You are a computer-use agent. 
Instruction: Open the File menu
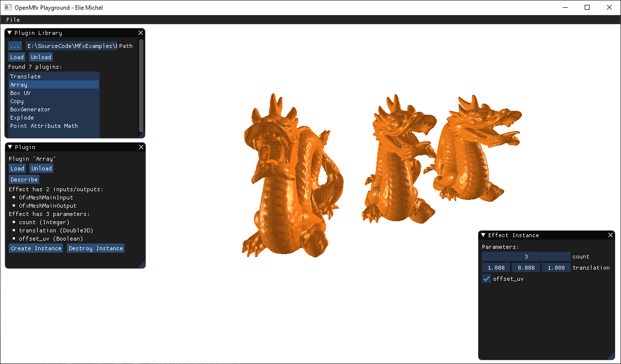[x=13, y=20]
